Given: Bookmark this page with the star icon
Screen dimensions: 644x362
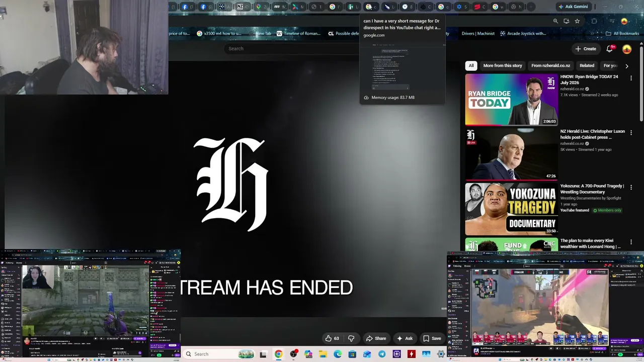Looking at the screenshot, I should 577,21.
